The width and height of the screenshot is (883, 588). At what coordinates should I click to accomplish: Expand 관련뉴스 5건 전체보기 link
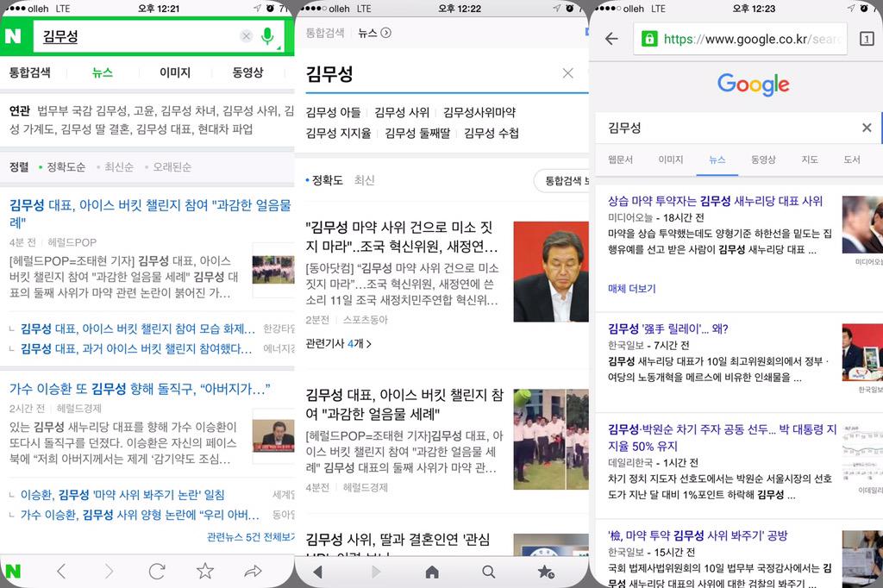(x=250, y=537)
